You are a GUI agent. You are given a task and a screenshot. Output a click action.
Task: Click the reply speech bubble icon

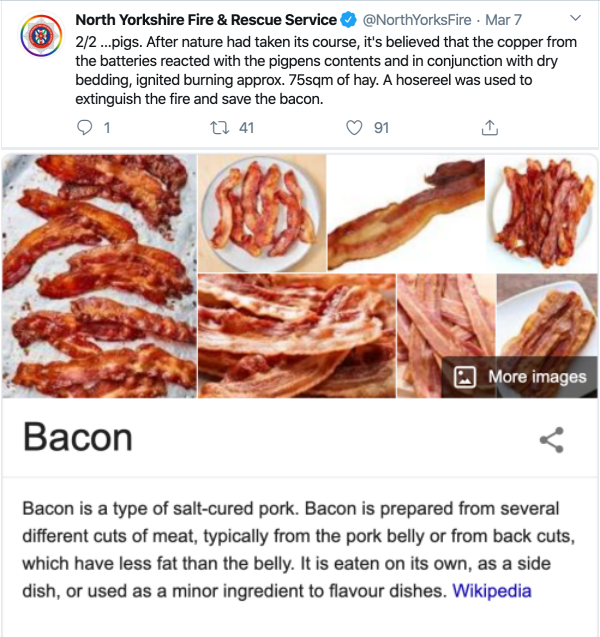pyautogui.click(x=84, y=128)
